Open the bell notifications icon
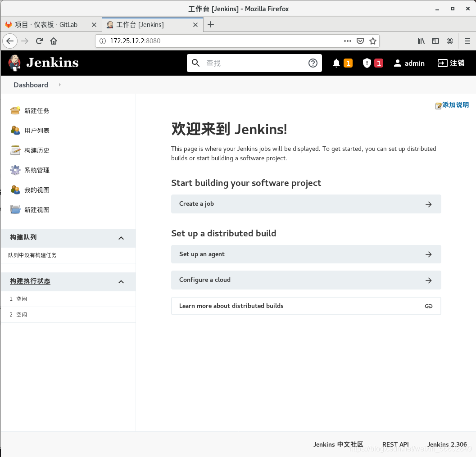 point(336,63)
